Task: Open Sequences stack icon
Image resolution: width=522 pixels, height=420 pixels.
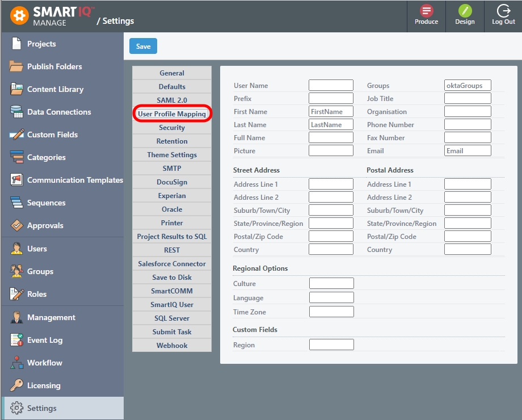Action: click(x=16, y=202)
